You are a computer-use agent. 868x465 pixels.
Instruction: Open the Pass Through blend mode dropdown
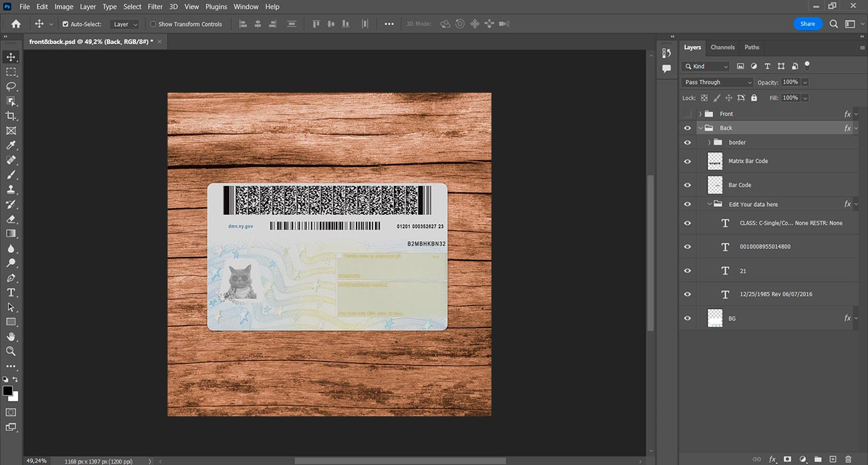coord(717,82)
